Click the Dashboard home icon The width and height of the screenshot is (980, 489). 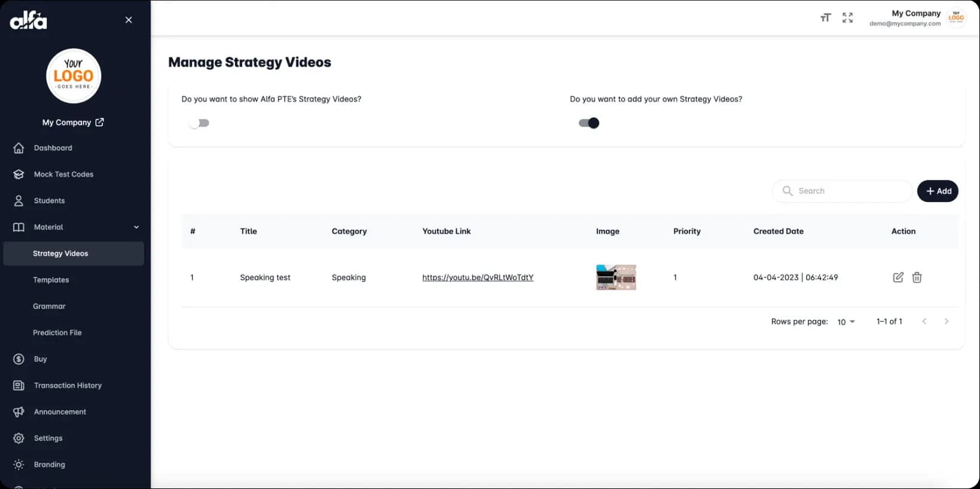19,148
